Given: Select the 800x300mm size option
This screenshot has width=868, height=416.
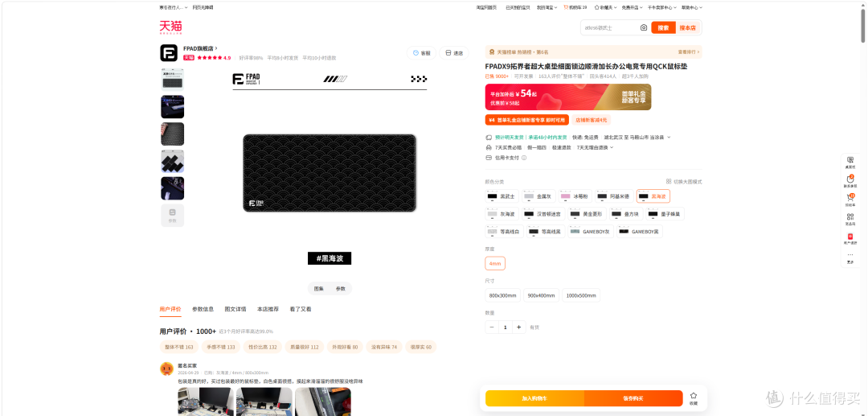Looking at the screenshot, I should click(x=502, y=295).
